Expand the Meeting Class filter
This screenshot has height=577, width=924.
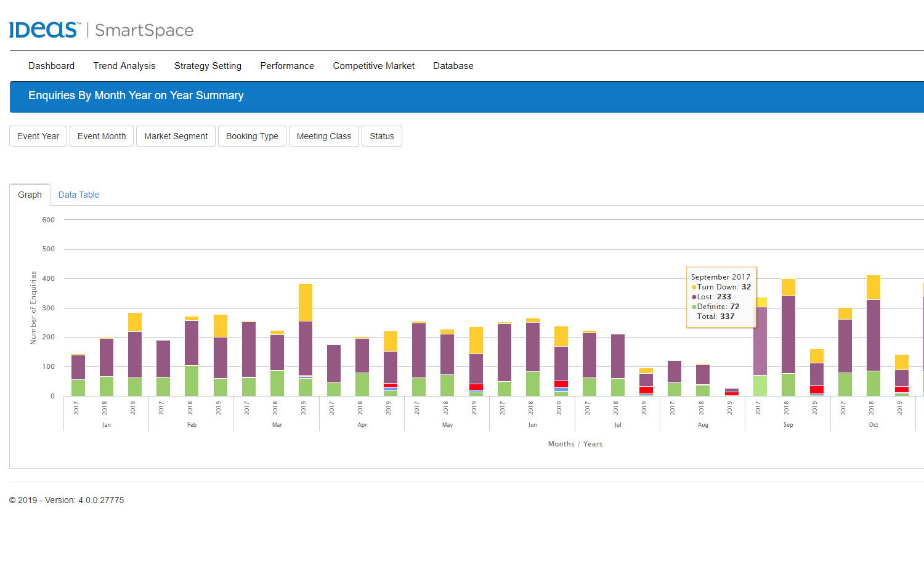(x=323, y=136)
